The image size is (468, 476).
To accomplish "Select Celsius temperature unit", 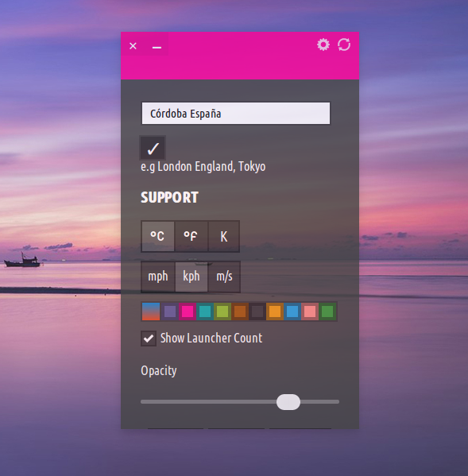I will (x=158, y=236).
